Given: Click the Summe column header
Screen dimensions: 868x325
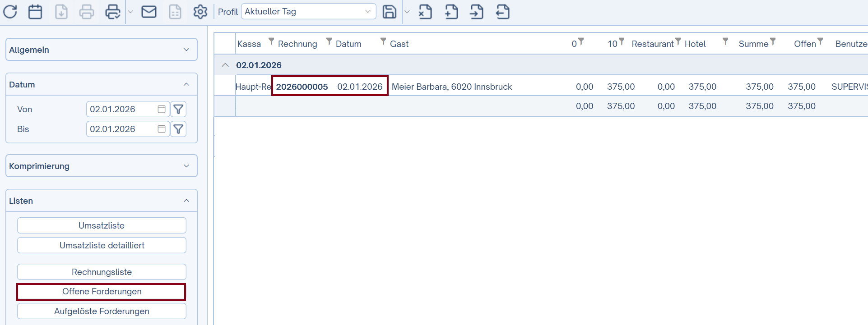Looking at the screenshot, I should tap(753, 44).
